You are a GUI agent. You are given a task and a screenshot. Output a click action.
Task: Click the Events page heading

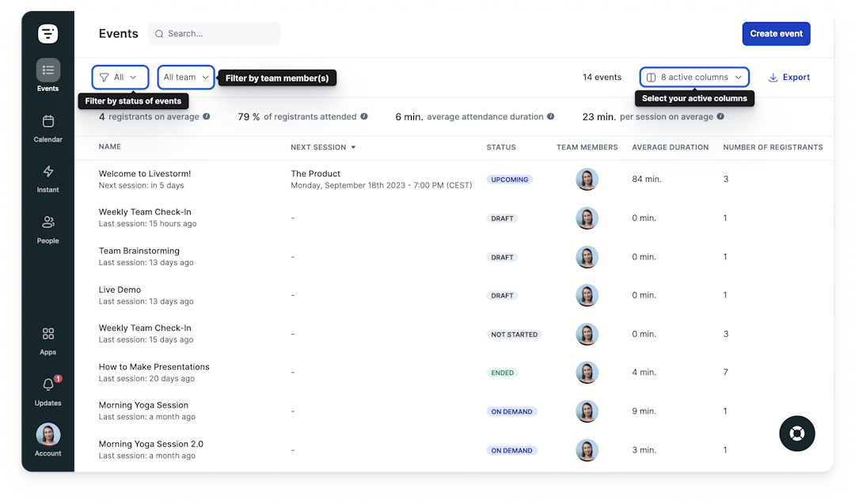[x=118, y=34]
